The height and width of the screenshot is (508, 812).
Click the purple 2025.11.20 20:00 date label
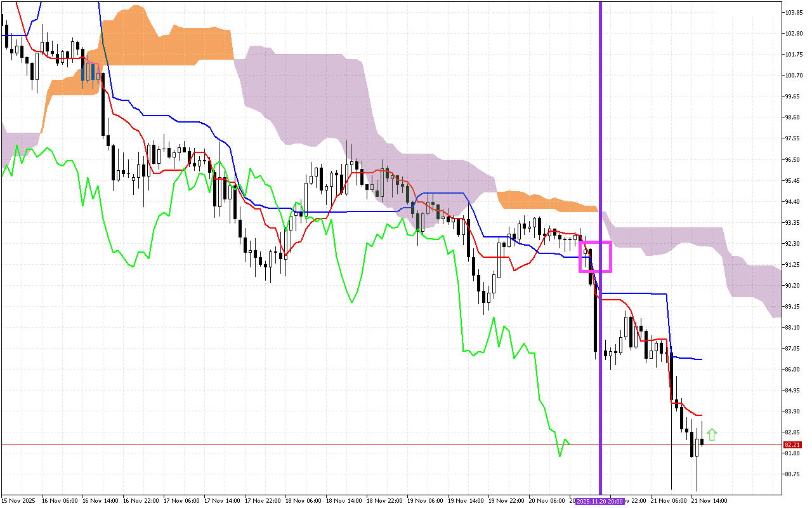click(x=600, y=501)
